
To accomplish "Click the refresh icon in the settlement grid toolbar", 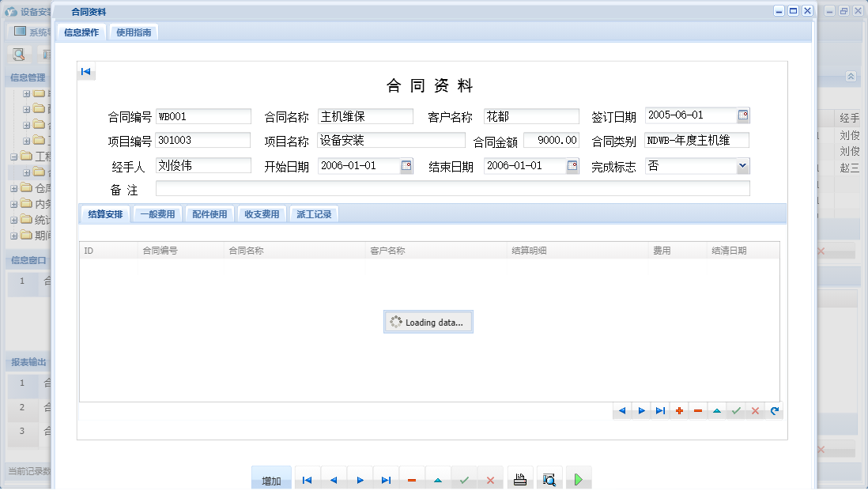I will click(x=774, y=410).
